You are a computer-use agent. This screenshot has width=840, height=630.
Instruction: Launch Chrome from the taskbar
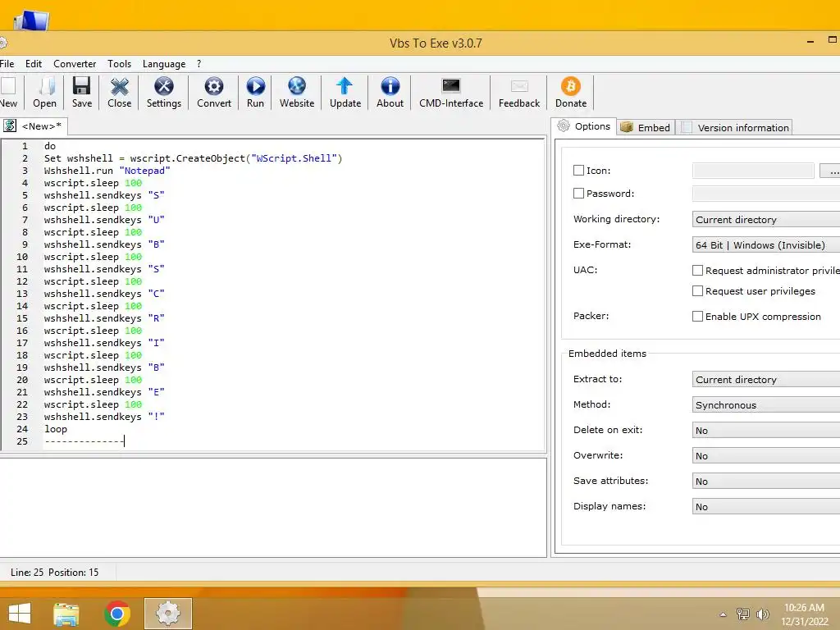[117, 614]
